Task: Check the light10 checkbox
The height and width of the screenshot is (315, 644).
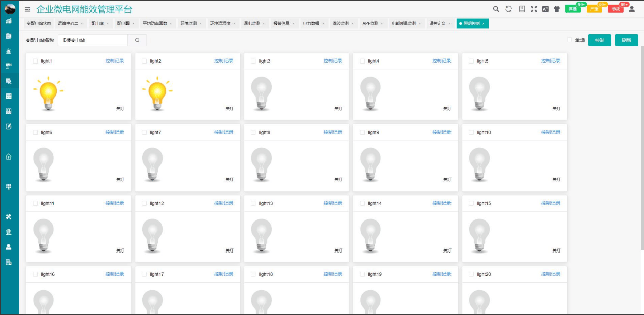Action: coord(471,132)
